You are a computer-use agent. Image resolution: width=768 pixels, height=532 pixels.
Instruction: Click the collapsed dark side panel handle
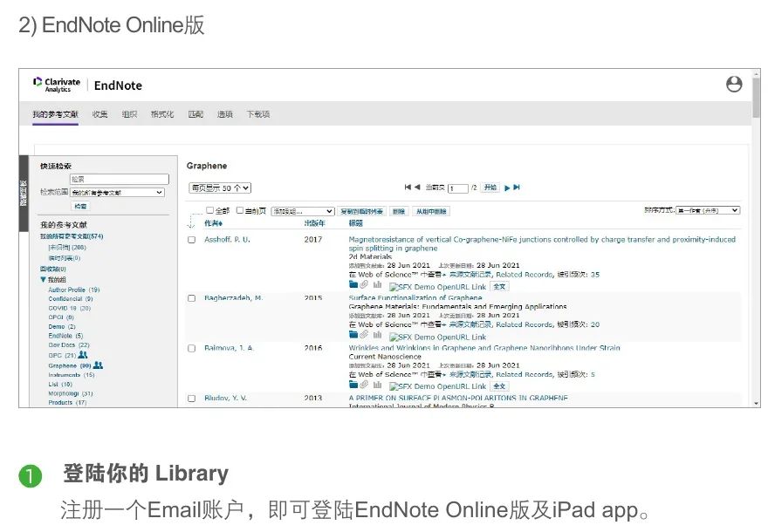[24, 193]
